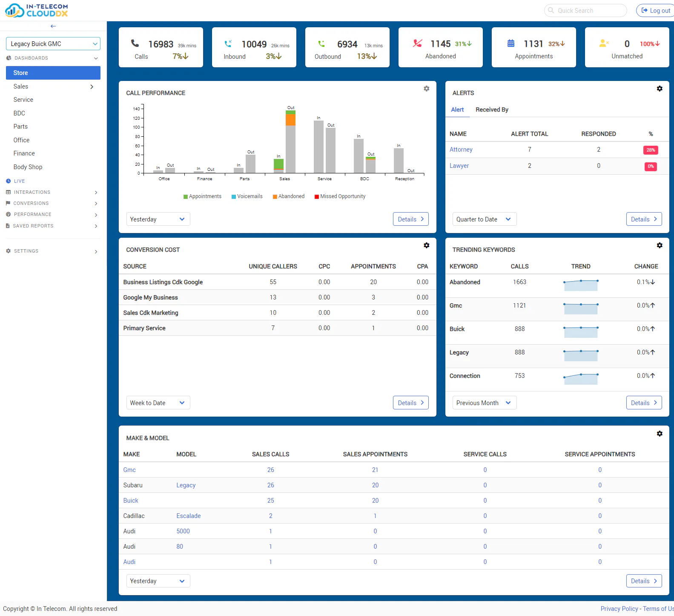Viewport: 674px width, 616px height.
Task: Toggle Abandoned legend swatch in chart
Action: pos(275,197)
